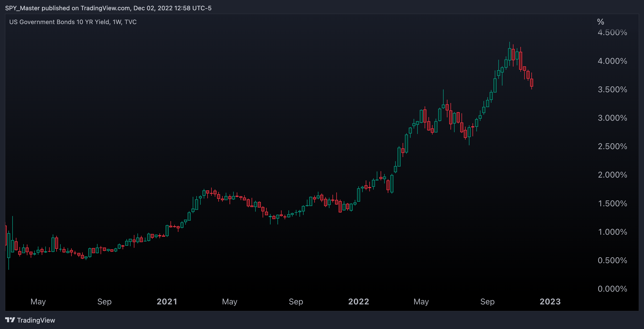Viewport: 644px width, 329px height.
Task: Click the 3.500% axis label
Action: click(612, 89)
